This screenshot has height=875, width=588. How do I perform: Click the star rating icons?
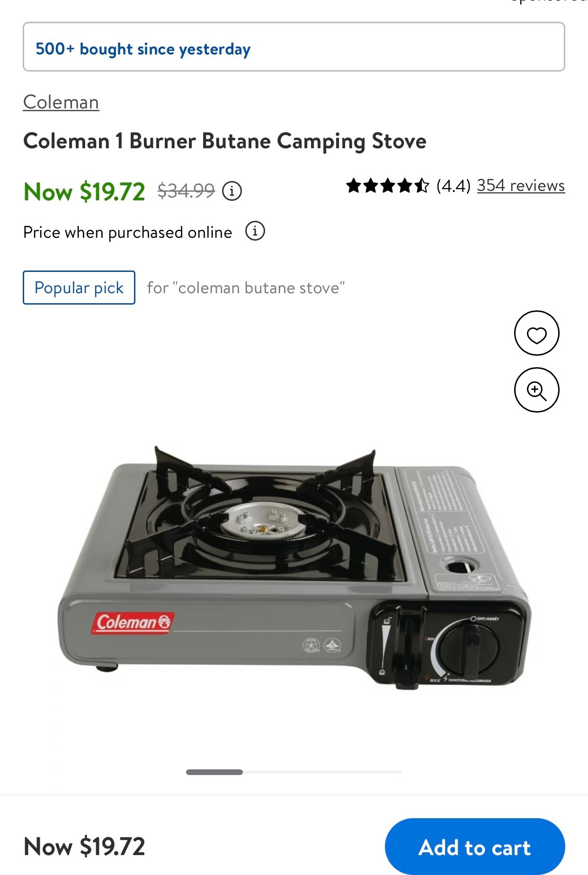pyautogui.click(x=387, y=186)
